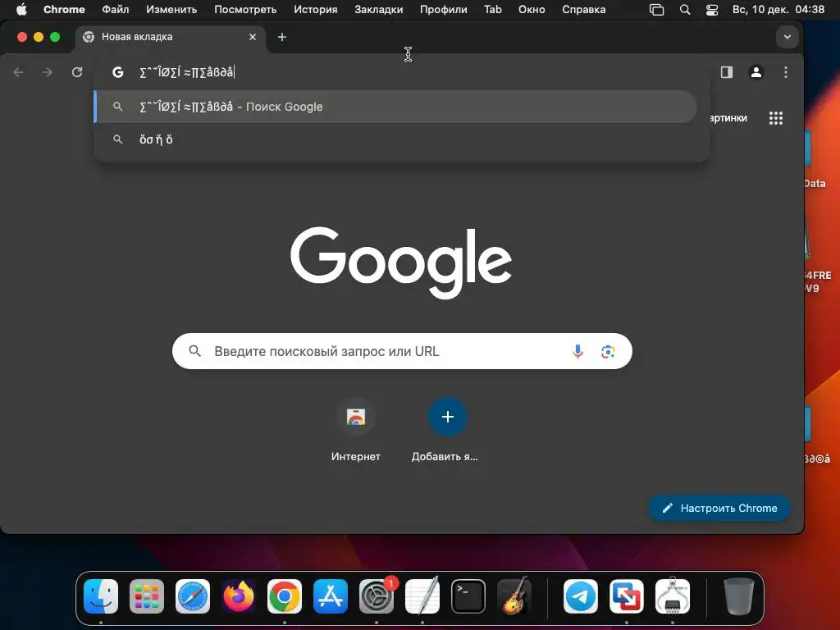Open Spotlight search in menu bar
Screen dimensions: 840x630
(685, 9)
